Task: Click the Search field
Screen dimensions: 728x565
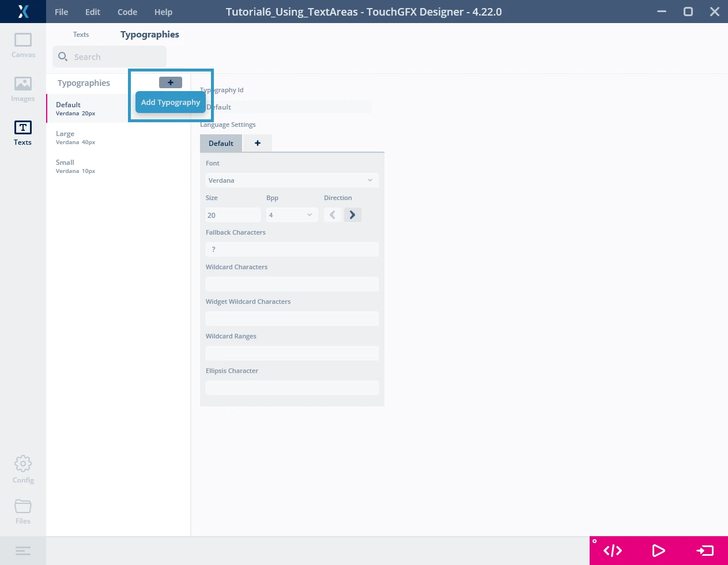Action: click(x=110, y=57)
